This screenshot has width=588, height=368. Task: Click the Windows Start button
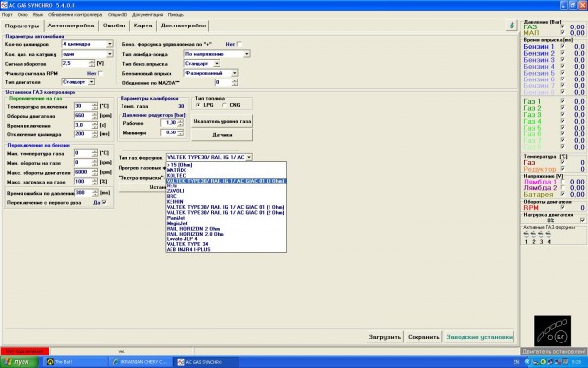tap(20, 362)
